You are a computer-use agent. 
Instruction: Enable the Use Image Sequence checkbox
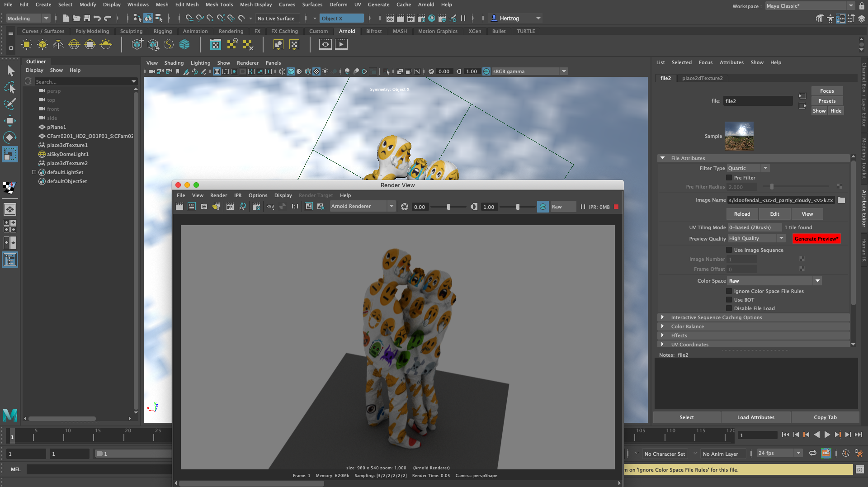pyautogui.click(x=729, y=250)
